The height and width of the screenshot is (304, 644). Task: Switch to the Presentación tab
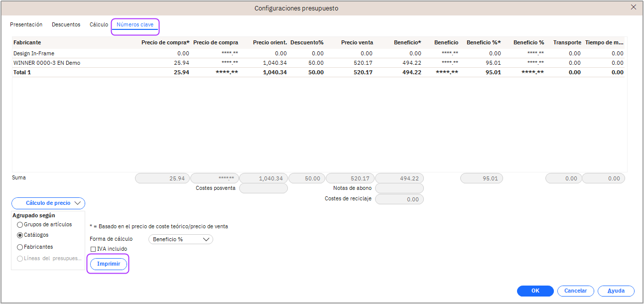click(x=26, y=24)
